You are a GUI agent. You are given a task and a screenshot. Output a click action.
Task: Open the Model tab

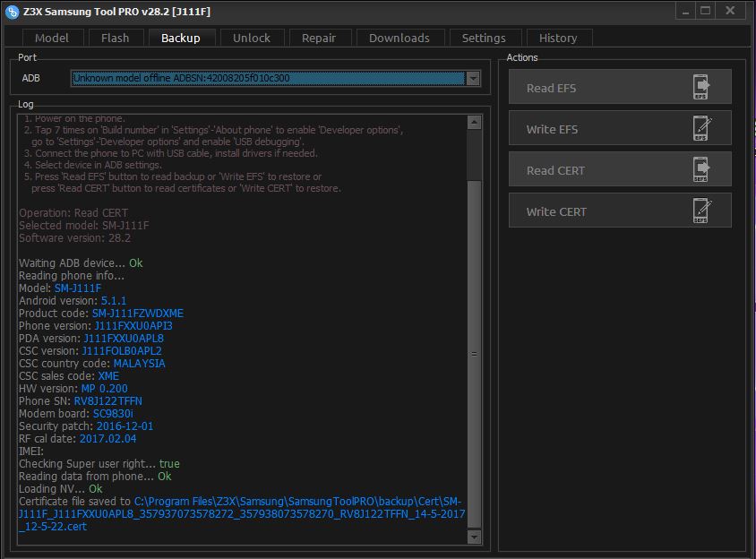[52, 39]
